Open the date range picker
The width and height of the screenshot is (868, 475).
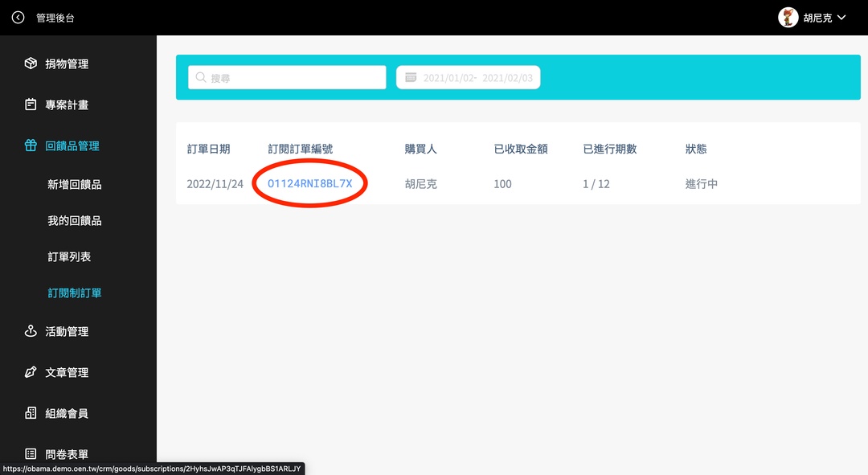[x=468, y=78]
